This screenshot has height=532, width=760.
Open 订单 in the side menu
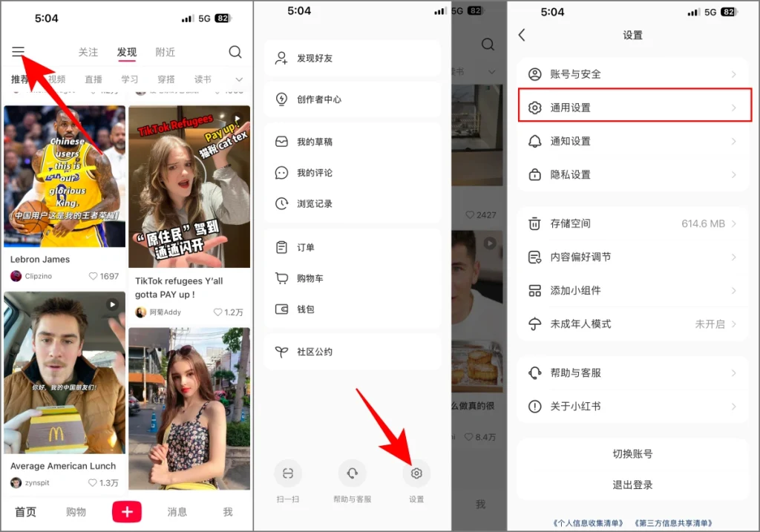[x=353, y=248]
